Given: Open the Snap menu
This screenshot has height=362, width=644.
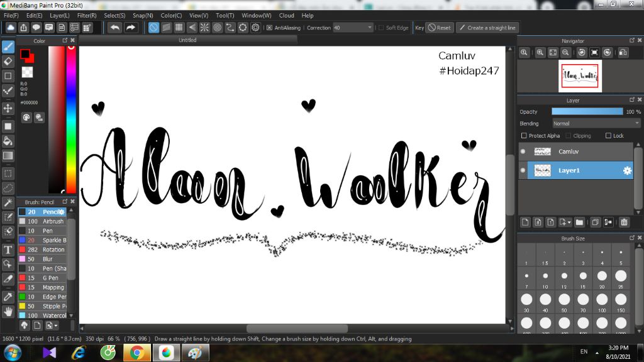Looking at the screenshot, I should 143,15.
